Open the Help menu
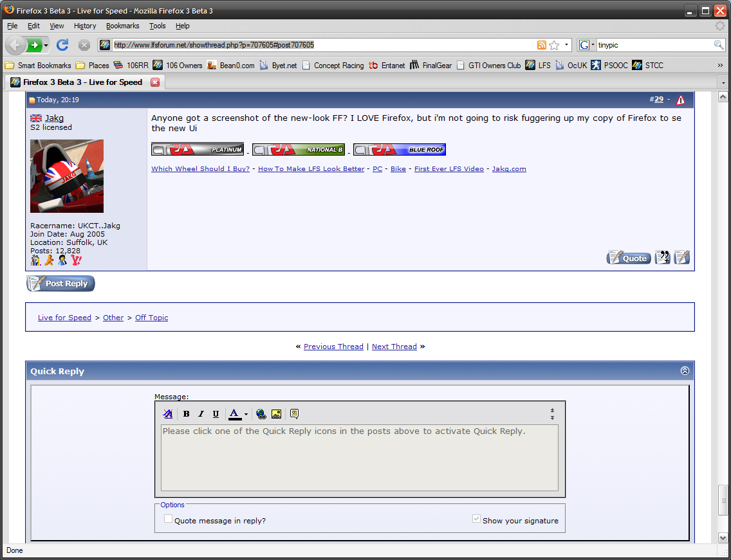The image size is (731, 560). pyautogui.click(x=183, y=26)
